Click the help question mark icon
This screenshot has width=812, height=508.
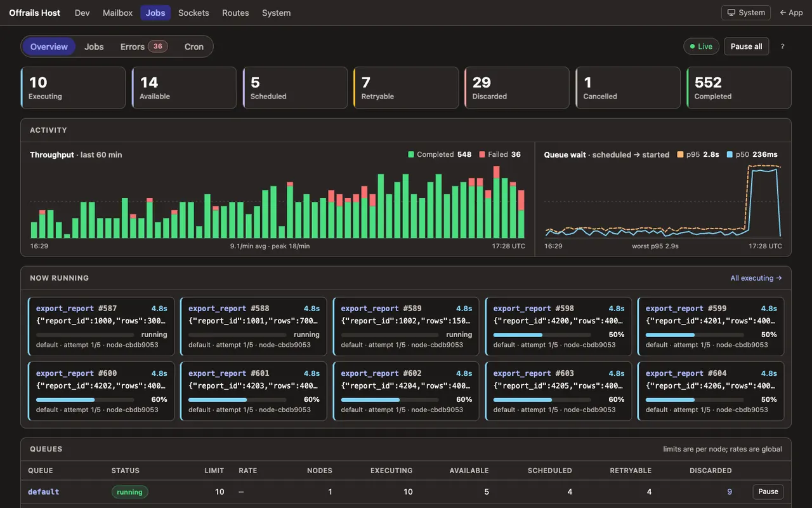pos(782,46)
